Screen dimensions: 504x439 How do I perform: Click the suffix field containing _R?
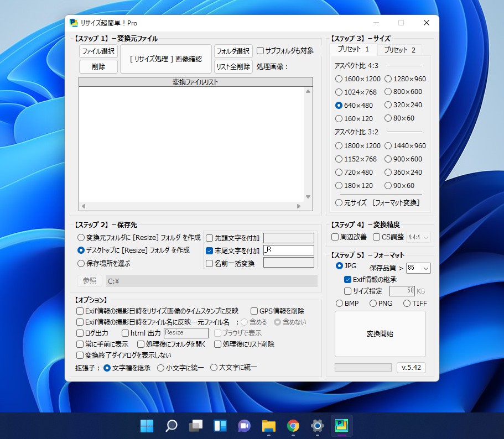click(x=289, y=250)
